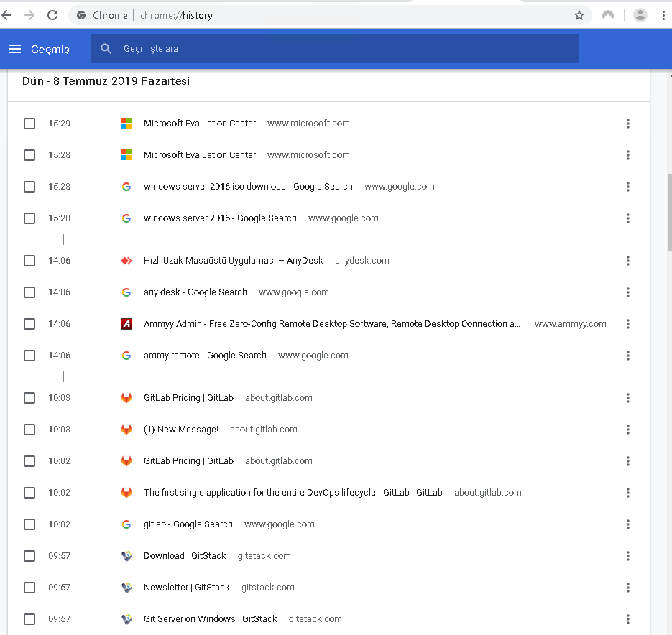This screenshot has width=672, height=635.
Task: Open the '(1) New Message!' link
Action: [x=181, y=430]
